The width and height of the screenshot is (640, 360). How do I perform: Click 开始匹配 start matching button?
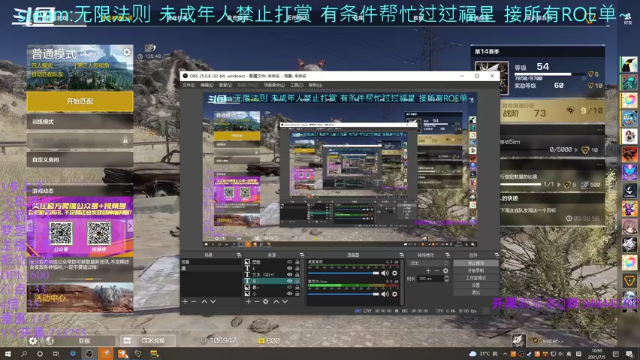[x=80, y=101]
